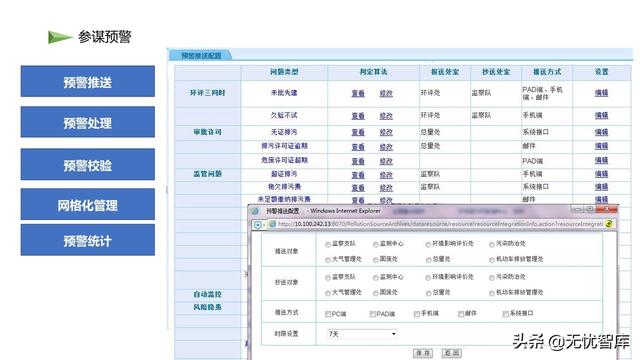
Task: Click the URL field in the popup window
Action: tap(440, 224)
